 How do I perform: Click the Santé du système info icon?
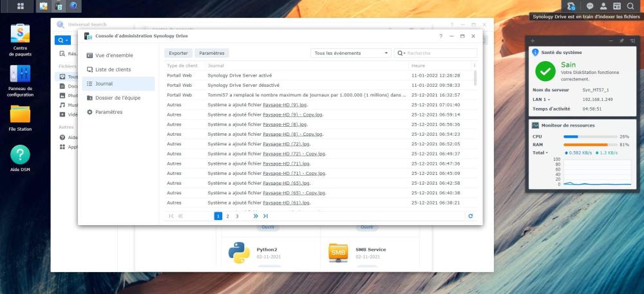[535, 53]
